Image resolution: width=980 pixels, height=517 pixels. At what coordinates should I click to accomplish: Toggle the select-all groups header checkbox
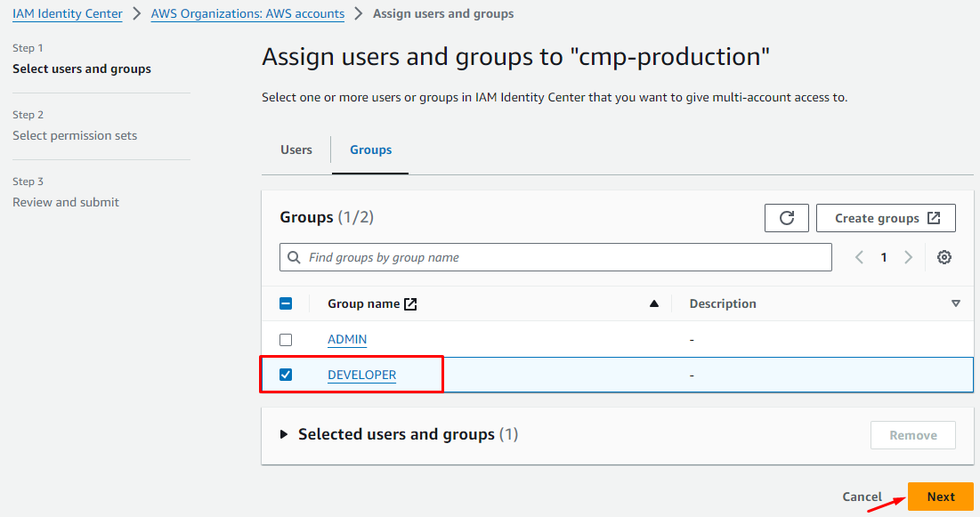point(286,303)
